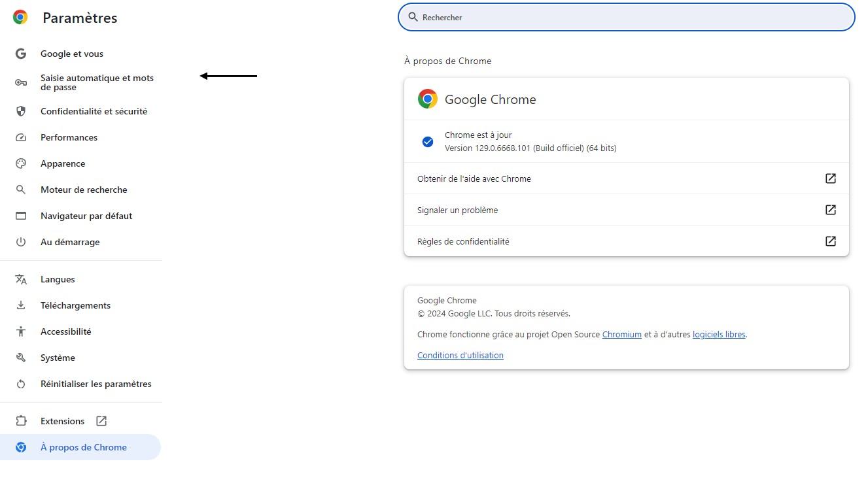Click the Chrome est à jour text

478,135
